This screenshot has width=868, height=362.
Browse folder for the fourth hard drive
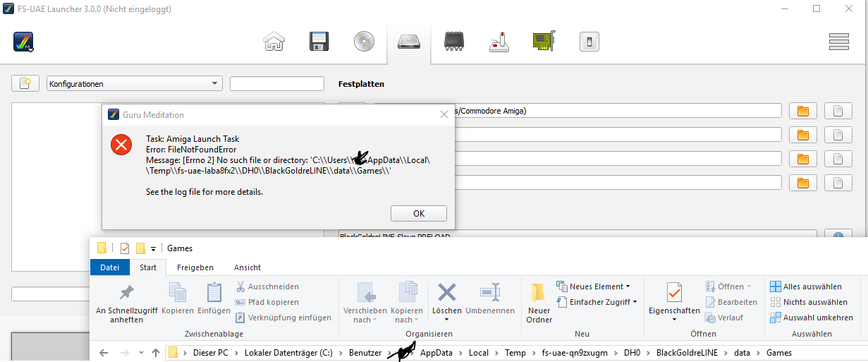click(x=802, y=183)
